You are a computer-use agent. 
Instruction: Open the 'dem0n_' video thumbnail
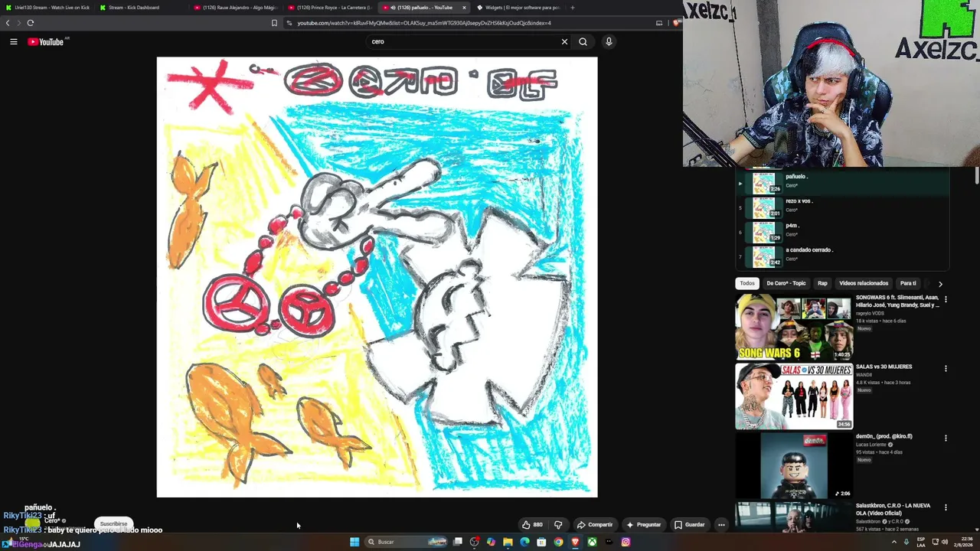pyautogui.click(x=794, y=466)
